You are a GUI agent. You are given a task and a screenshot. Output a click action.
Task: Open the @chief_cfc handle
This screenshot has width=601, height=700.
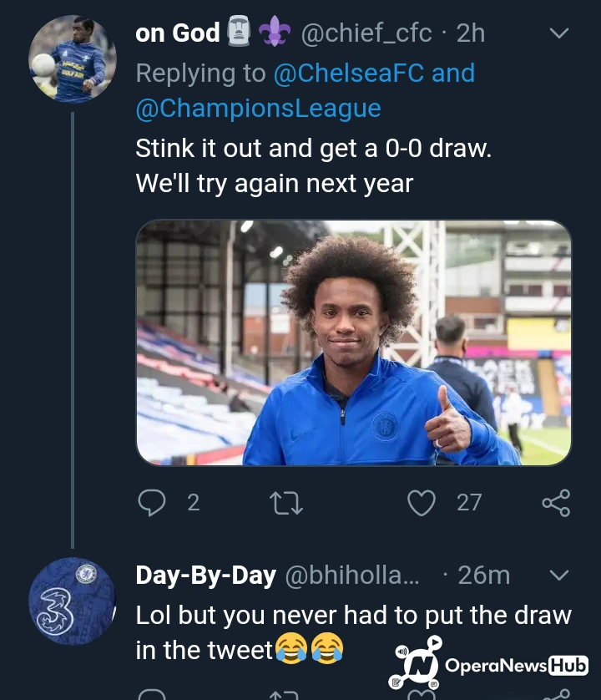pyautogui.click(x=366, y=33)
